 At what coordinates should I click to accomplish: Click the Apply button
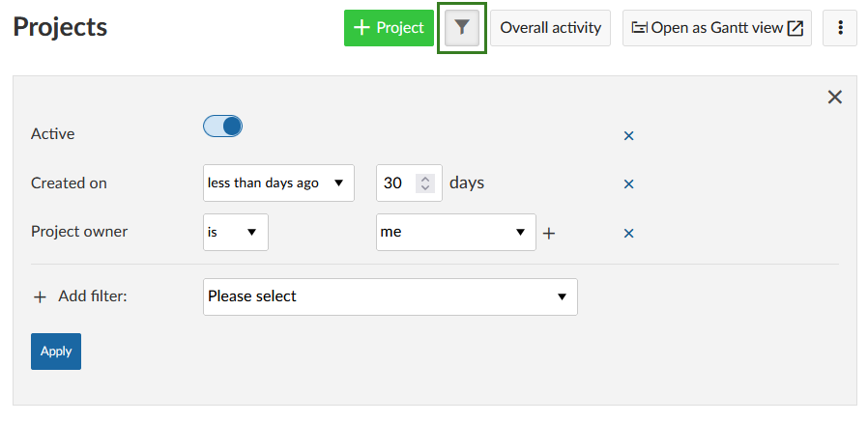pyautogui.click(x=56, y=352)
